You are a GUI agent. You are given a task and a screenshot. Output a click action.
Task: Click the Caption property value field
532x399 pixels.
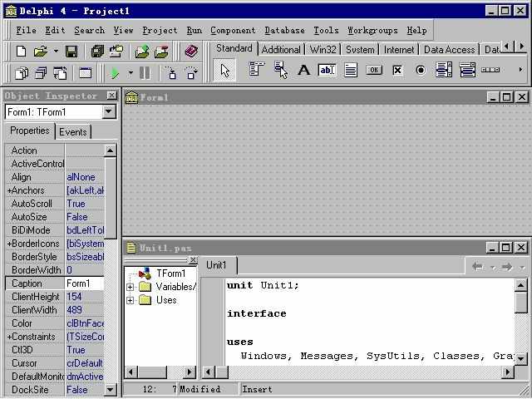[84, 283]
